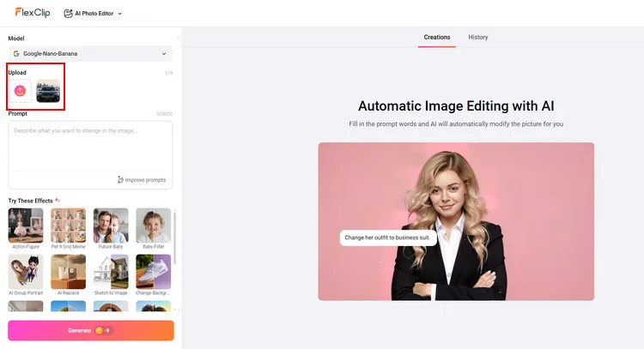The width and height of the screenshot is (644, 349).
Task: Choose the Action Figure effect
Action: [26, 228]
